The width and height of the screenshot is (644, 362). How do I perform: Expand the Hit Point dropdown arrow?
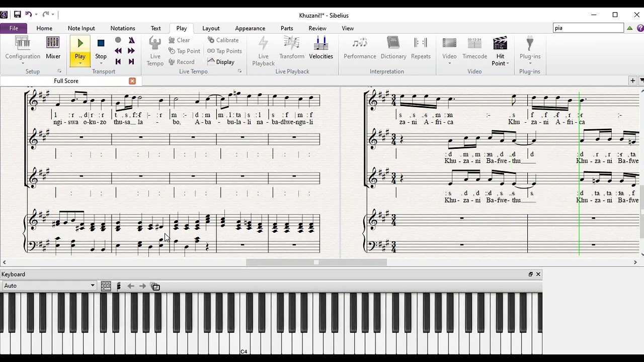coord(508,64)
